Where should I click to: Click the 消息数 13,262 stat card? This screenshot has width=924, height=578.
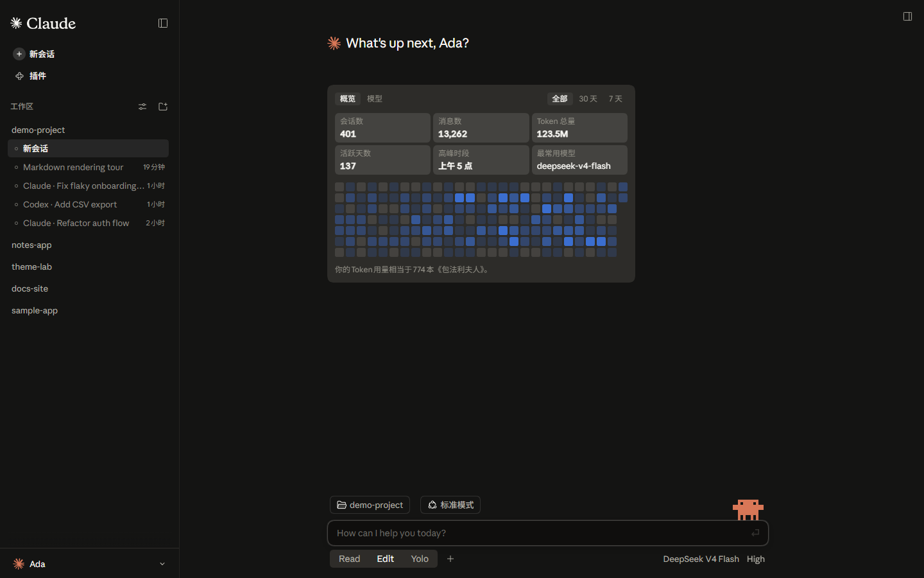point(481,128)
